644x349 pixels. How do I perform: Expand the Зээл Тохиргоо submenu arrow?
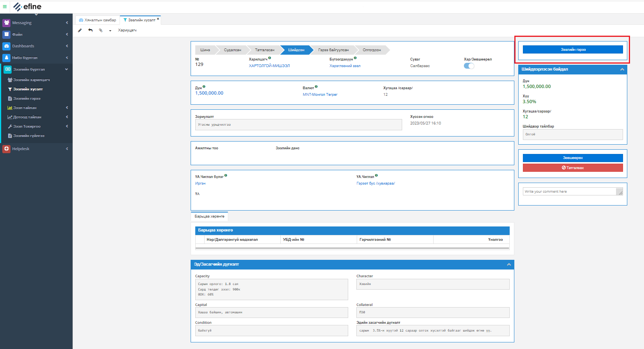[x=67, y=126]
